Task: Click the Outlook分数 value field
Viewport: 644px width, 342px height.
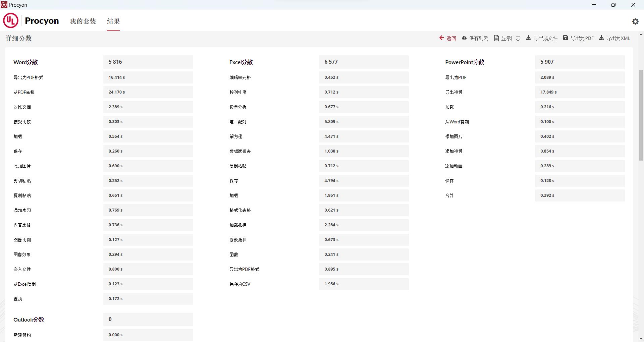Action: [148, 320]
